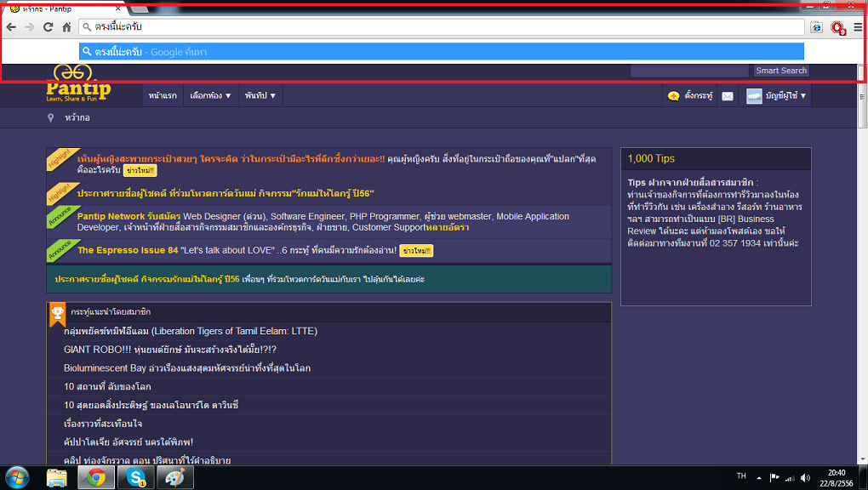Select the ตรงนี้น่ะครับ Google search suggestion

[441, 52]
